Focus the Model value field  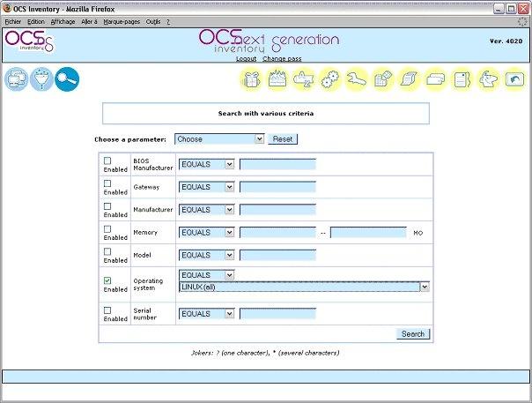point(277,255)
